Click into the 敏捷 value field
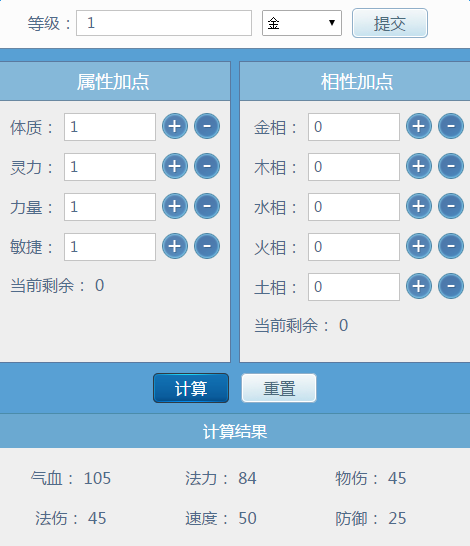470x546 pixels. 110,247
